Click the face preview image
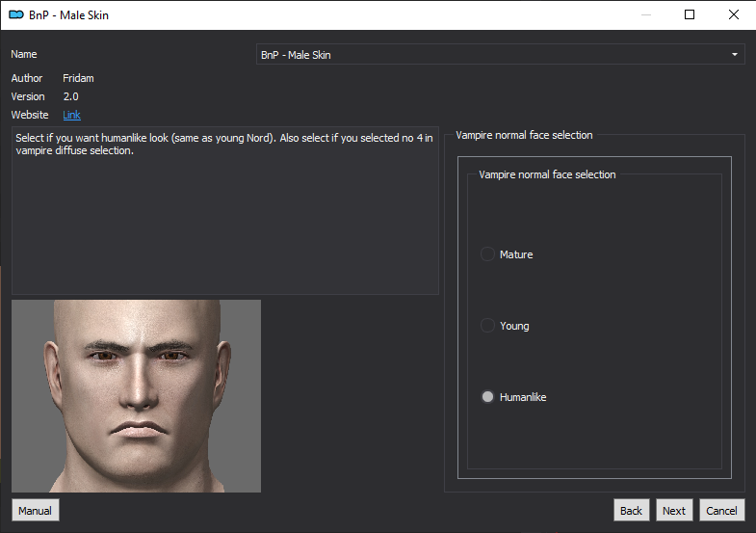The width and height of the screenshot is (756, 533). [x=137, y=396]
